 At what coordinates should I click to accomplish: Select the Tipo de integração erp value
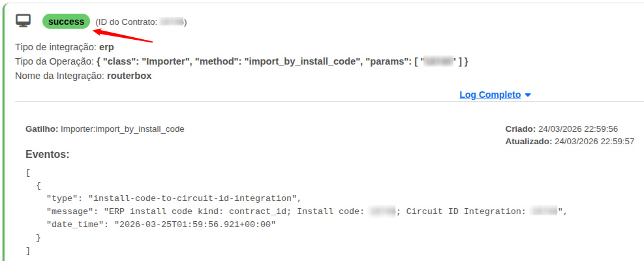(x=106, y=47)
